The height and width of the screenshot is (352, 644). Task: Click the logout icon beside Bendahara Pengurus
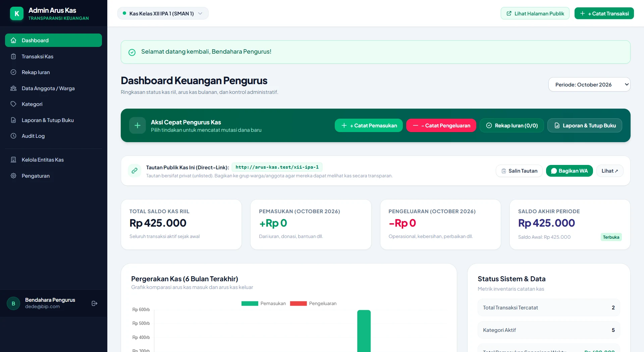click(95, 303)
